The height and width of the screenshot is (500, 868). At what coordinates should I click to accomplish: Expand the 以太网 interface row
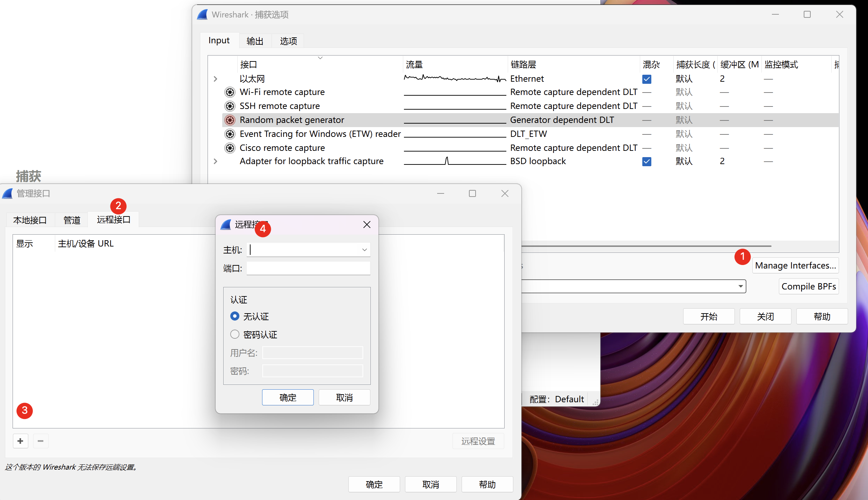pos(216,79)
